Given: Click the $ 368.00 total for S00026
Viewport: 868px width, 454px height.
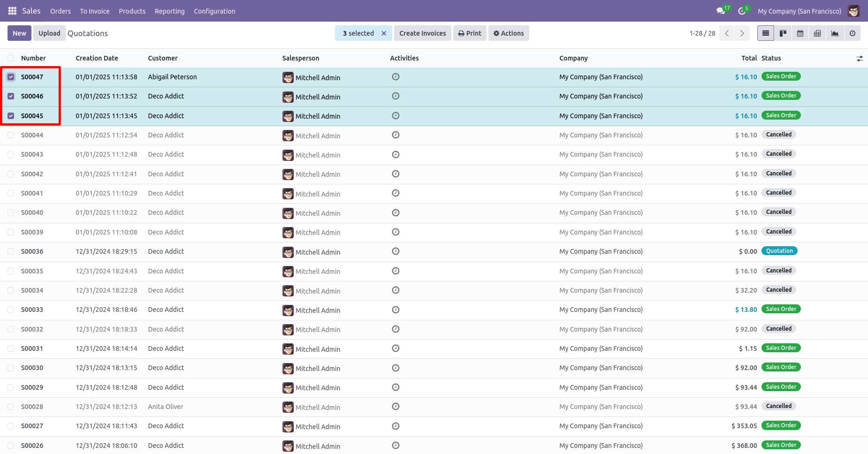Looking at the screenshot, I should pos(744,446).
